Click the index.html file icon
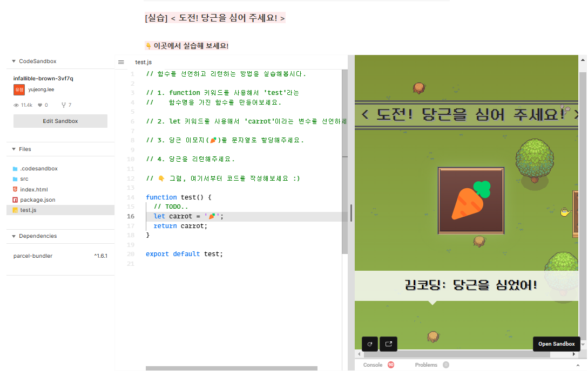 pyautogui.click(x=15, y=189)
